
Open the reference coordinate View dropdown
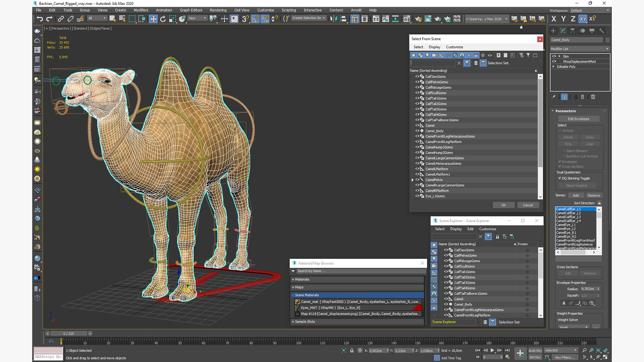pos(197,18)
